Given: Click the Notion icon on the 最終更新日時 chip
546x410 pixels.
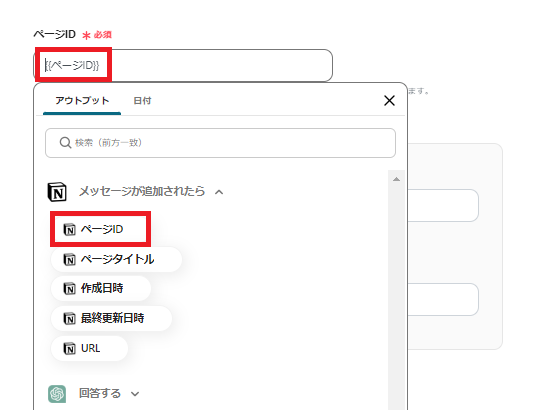Looking at the screenshot, I should (x=69, y=318).
